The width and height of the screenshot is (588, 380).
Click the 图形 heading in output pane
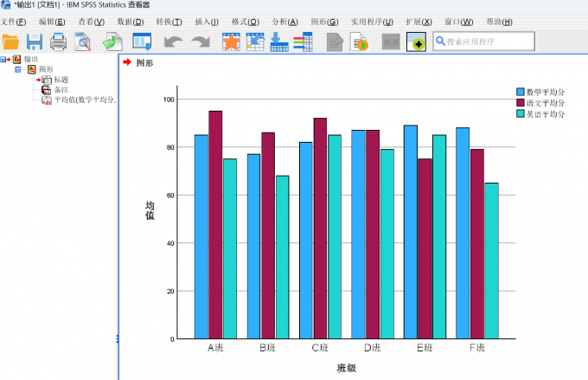(x=144, y=62)
